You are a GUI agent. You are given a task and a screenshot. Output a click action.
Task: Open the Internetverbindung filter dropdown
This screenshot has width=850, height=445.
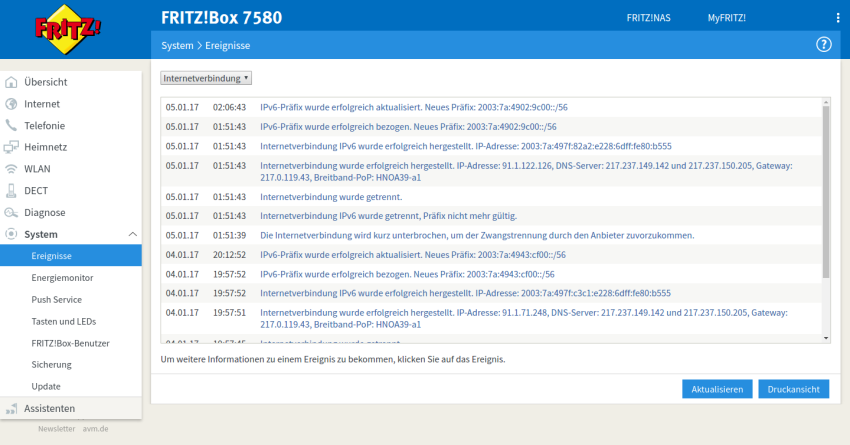(206, 77)
